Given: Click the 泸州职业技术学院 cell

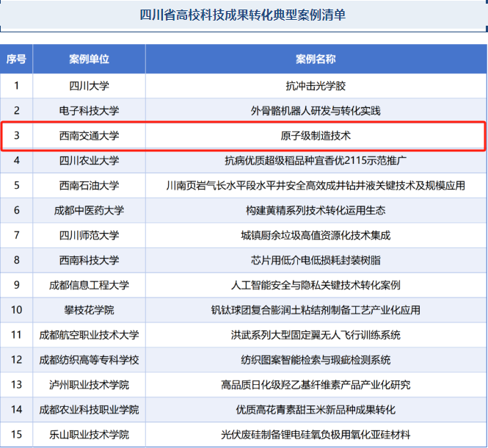Looking at the screenshot, I should tap(89, 385).
